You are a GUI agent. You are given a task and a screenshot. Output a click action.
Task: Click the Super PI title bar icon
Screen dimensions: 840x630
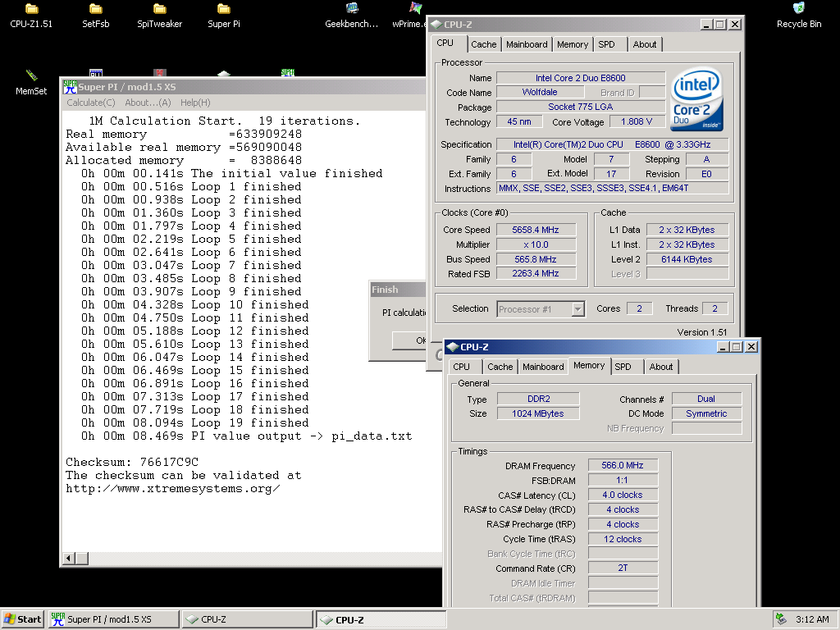click(x=70, y=87)
